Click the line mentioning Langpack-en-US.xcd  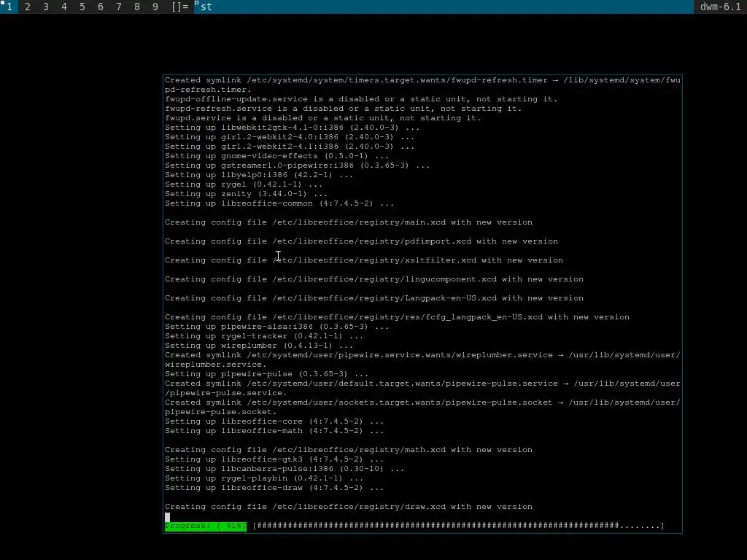pyautogui.click(x=374, y=298)
